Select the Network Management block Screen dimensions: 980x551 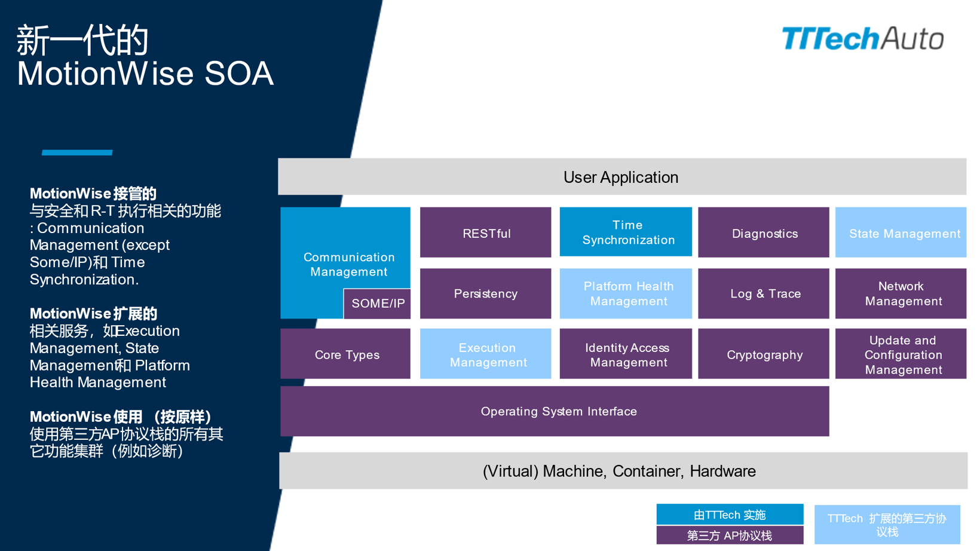901,293
